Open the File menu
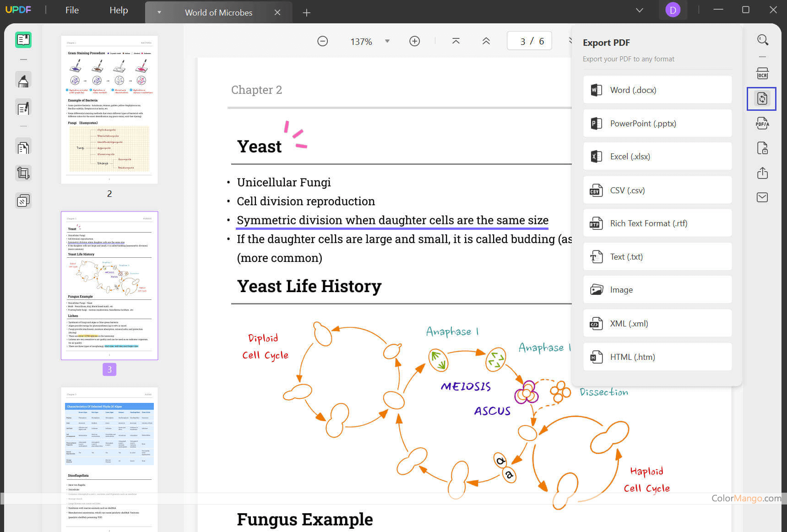The image size is (787, 532). (72, 10)
